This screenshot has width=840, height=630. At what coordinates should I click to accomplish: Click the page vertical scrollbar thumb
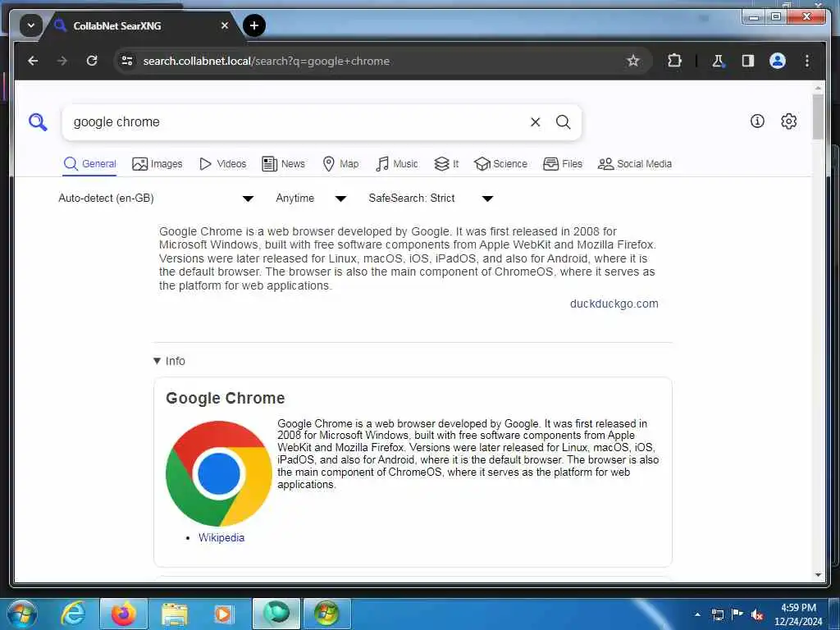(x=818, y=116)
